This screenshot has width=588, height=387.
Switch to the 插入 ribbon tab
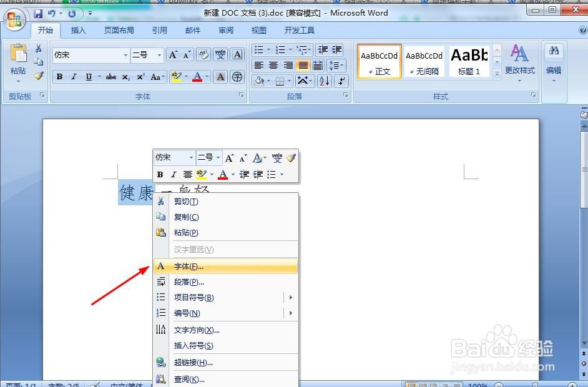[78, 29]
